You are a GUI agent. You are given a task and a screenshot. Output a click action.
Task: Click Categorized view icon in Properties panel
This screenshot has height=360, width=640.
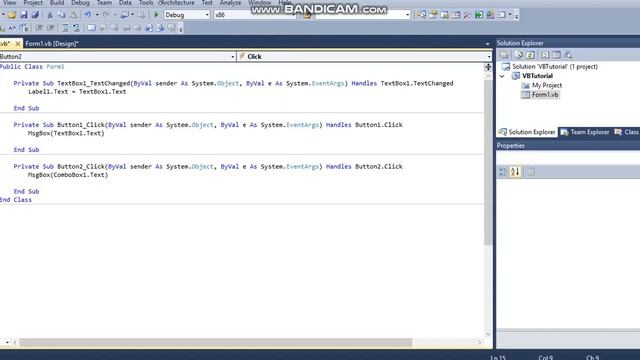(503, 172)
